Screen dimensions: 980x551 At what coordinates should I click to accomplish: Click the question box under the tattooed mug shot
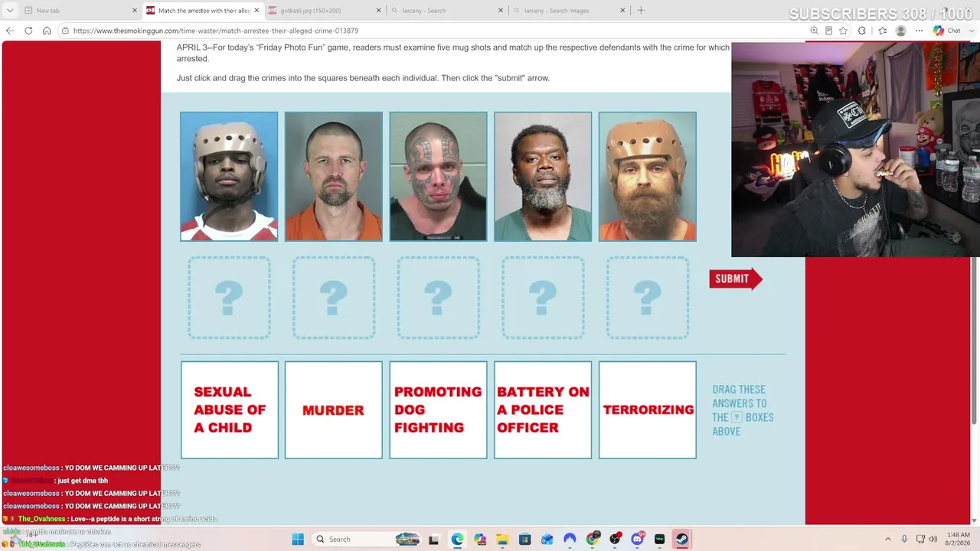438,298
